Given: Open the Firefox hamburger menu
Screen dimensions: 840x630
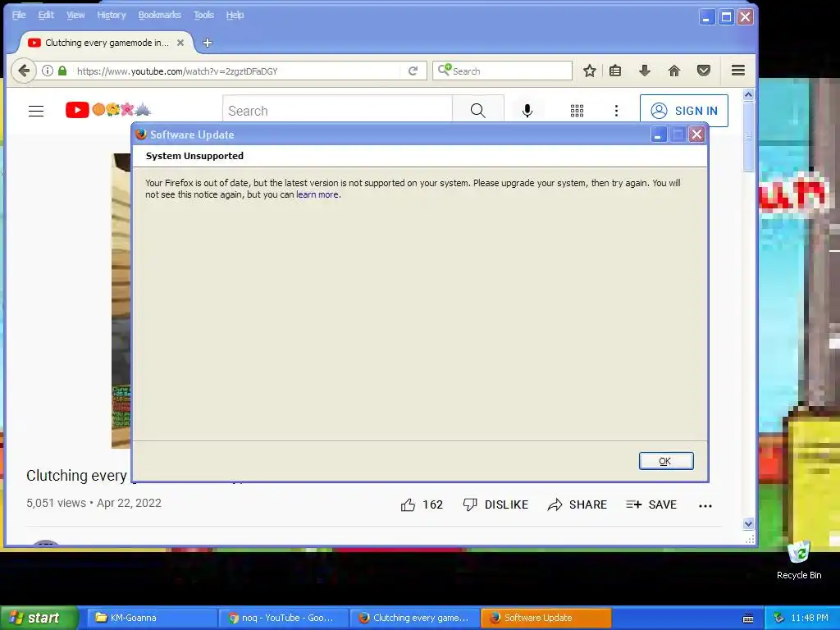Looking at the screenshot, I should [738, 71].
